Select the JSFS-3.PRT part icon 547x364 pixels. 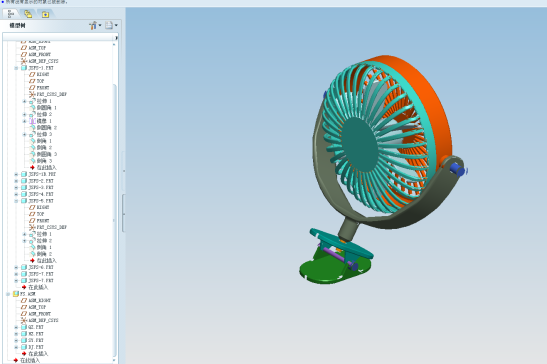(24, 187)
